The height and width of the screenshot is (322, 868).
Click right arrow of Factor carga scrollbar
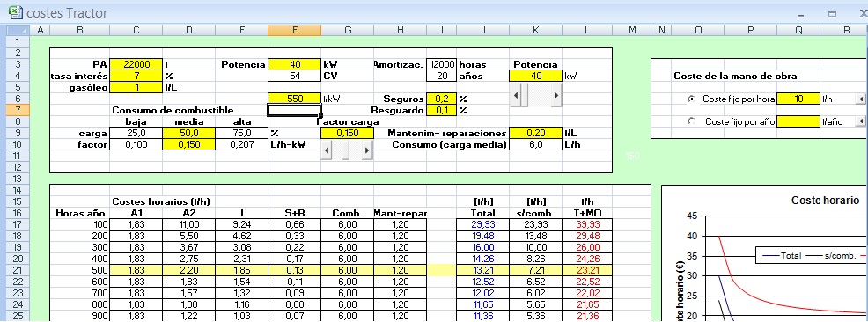coord(367,150)
